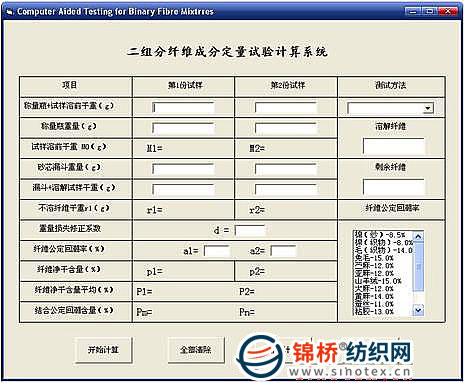Click the a1= regain rate field

coord(217,251)
